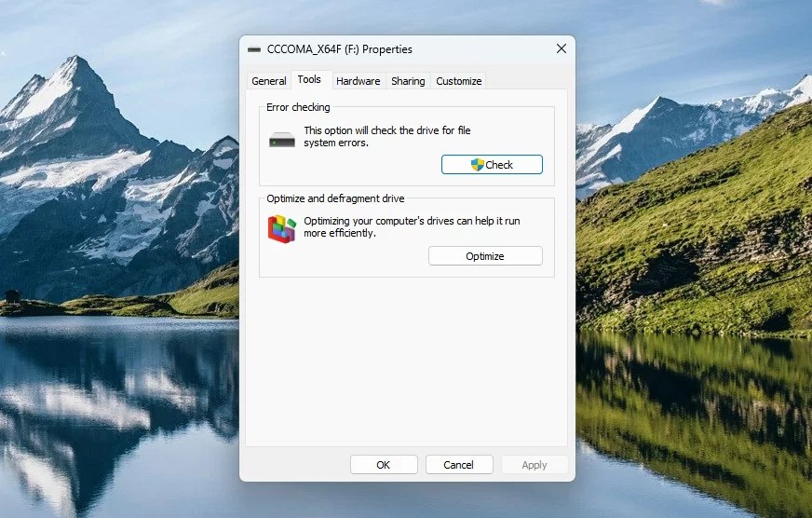Select the Tools tab

point(309,79)
